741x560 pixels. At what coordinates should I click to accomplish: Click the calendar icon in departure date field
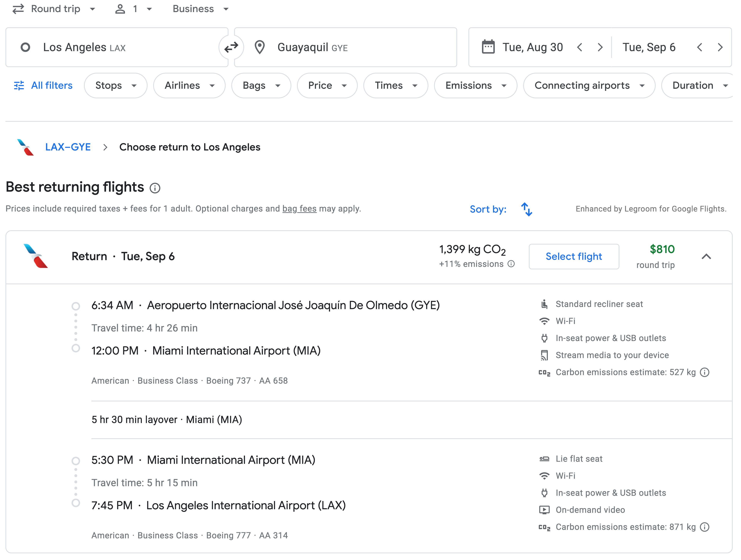[488, 47]
